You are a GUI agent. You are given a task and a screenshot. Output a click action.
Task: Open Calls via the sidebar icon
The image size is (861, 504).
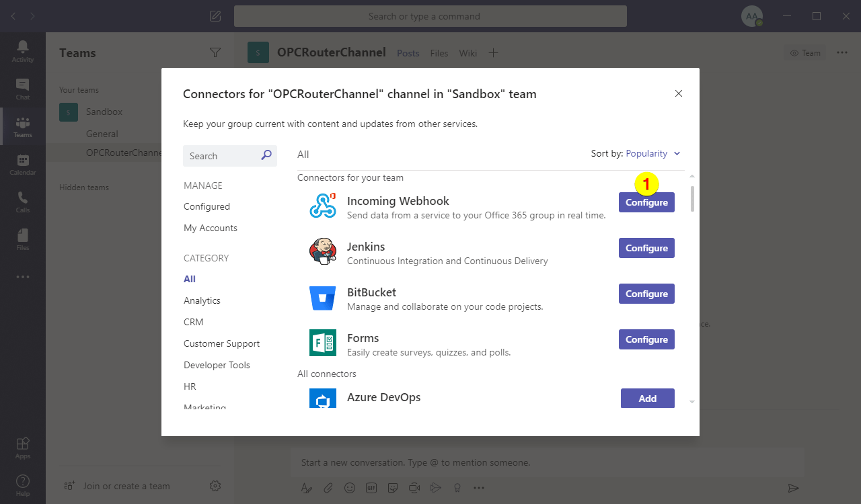tap(22, 201)
